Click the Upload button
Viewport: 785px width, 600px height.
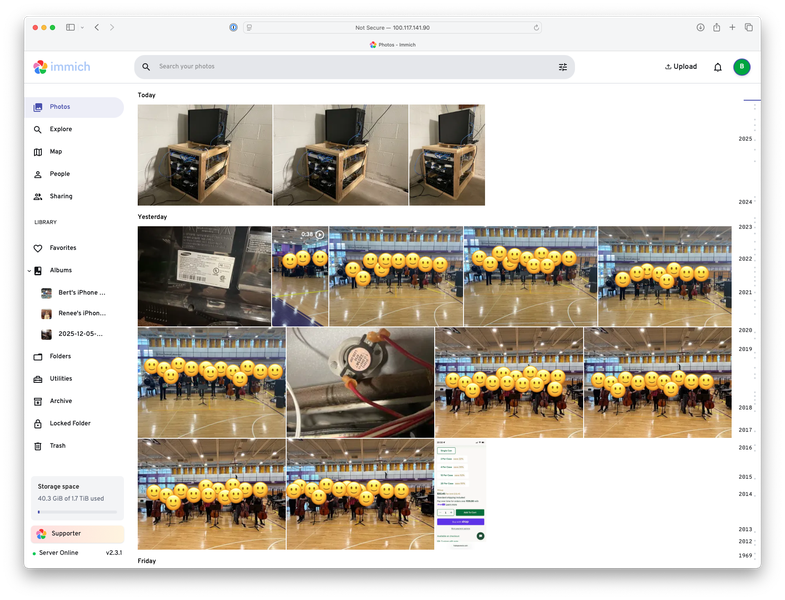pyautogui.click(x=681, y=67)
